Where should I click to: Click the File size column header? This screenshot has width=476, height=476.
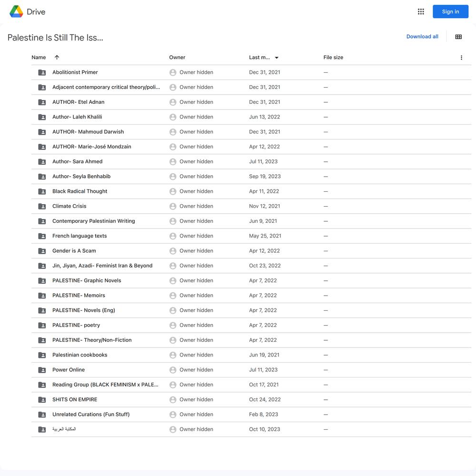click(333, 58)
